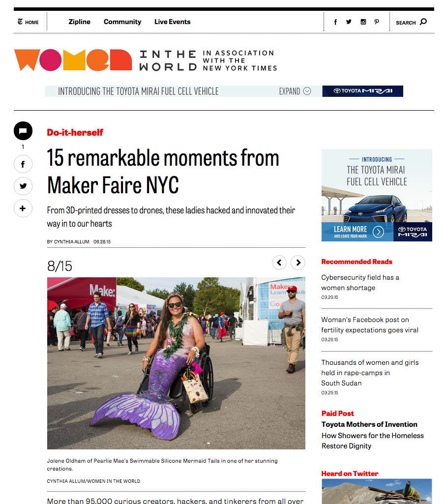445x504 pixels.
Task: Read Cybersecurity field has women shortage
Action: tap(360, 283)
